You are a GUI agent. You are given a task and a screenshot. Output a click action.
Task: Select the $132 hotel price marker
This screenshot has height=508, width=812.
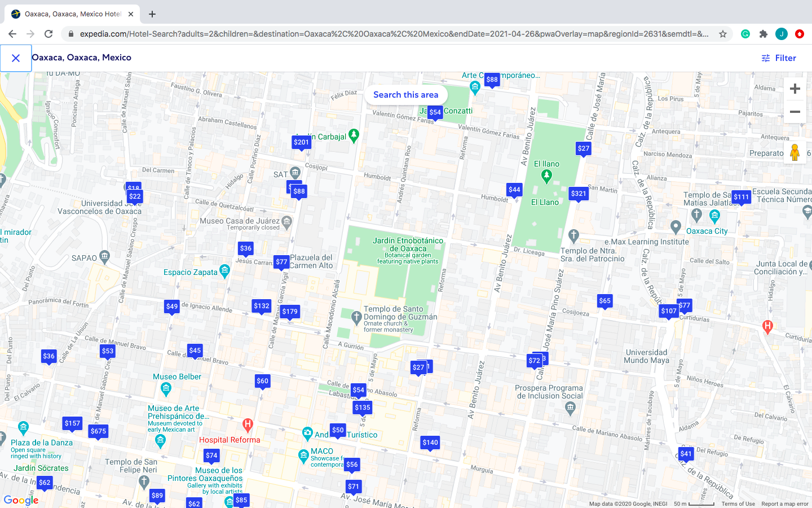262,306
